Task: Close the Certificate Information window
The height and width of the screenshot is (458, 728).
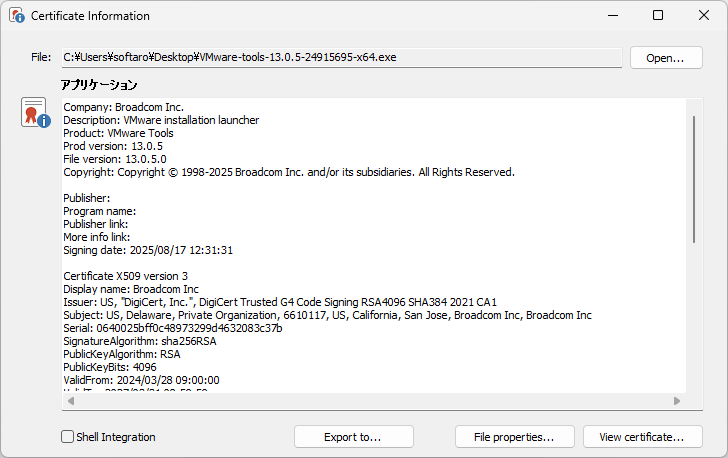Action: (x=703, y=16)
